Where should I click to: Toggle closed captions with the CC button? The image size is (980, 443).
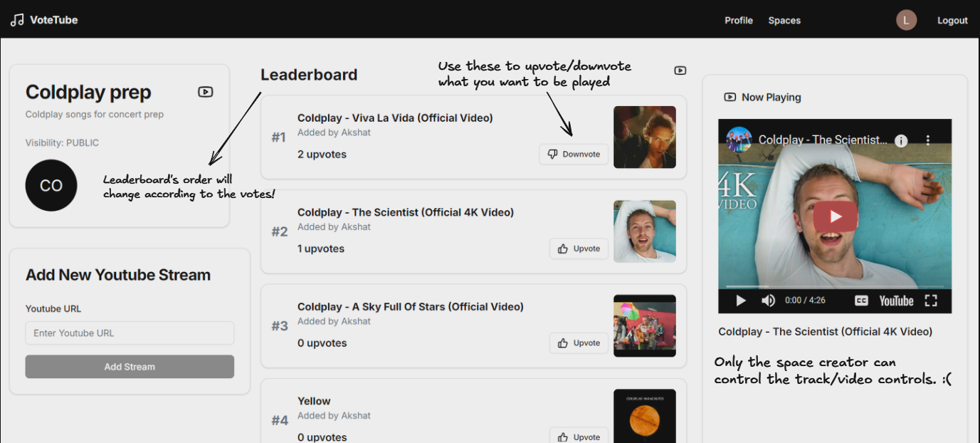coord(861,301)
